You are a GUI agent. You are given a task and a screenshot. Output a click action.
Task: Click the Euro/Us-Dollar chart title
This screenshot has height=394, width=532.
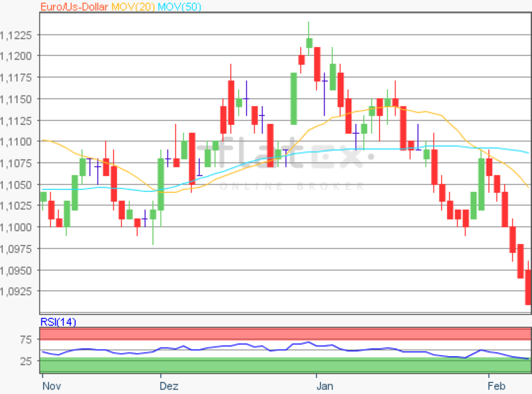74,7
